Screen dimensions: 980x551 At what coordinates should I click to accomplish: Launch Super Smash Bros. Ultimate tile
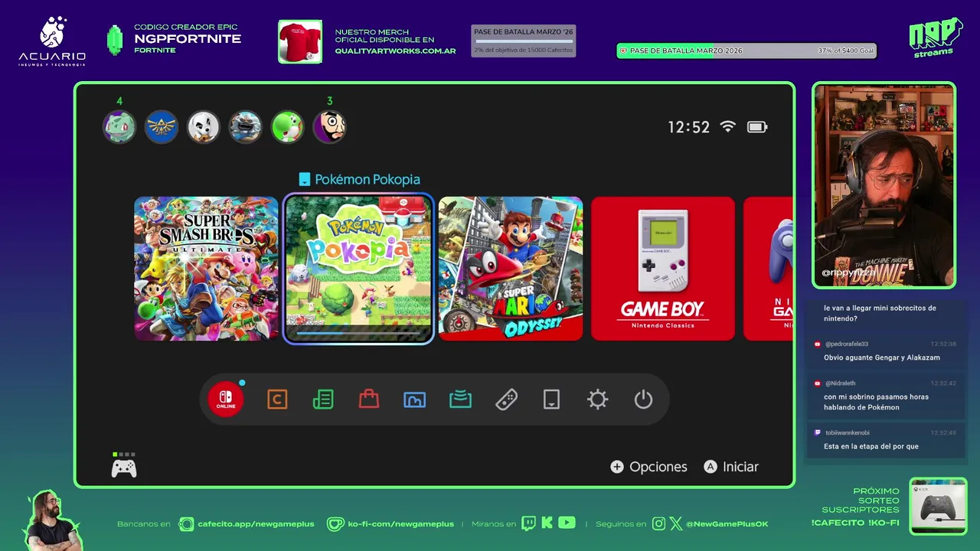point(207,269)
